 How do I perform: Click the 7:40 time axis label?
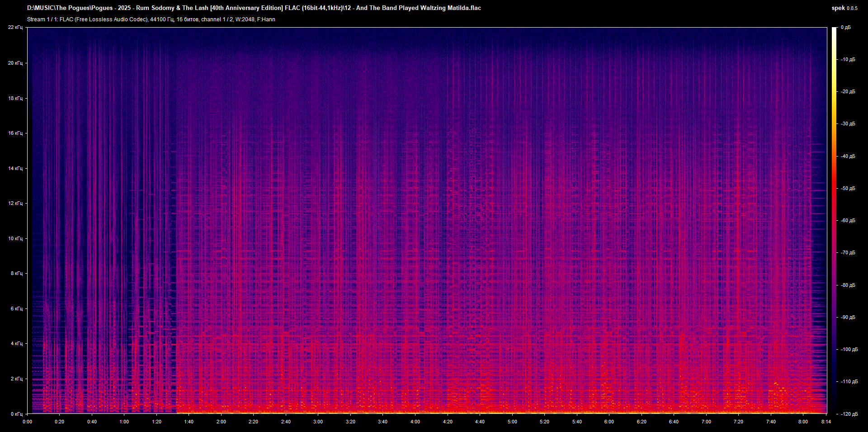click(771, 422)
